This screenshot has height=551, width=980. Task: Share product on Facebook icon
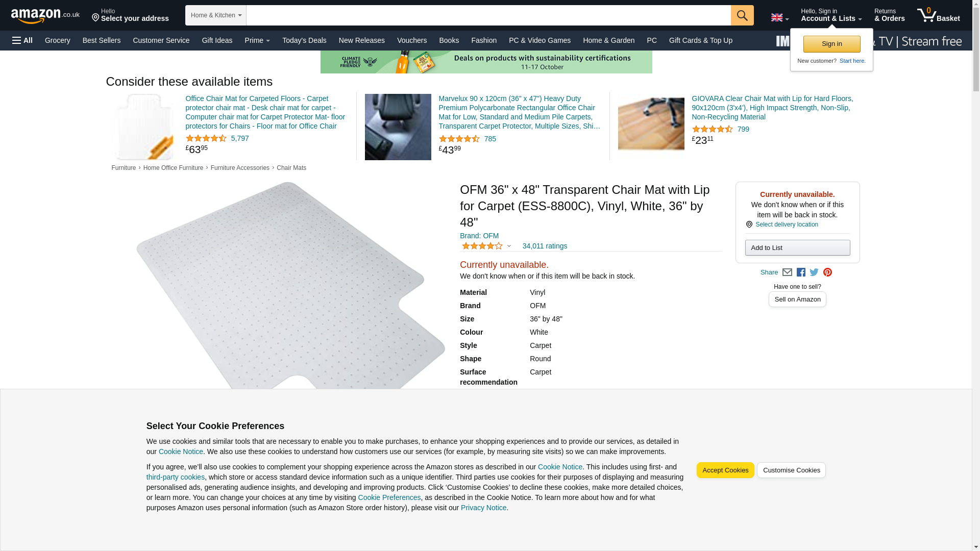(801, 272)
